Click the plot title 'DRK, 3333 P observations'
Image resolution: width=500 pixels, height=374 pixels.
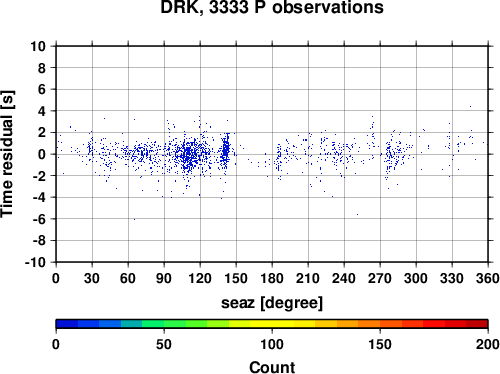[x=272, y=7]
